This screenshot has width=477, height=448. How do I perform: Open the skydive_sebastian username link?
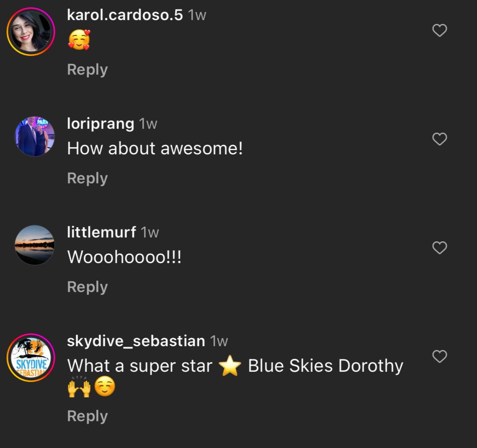(136, 341)
